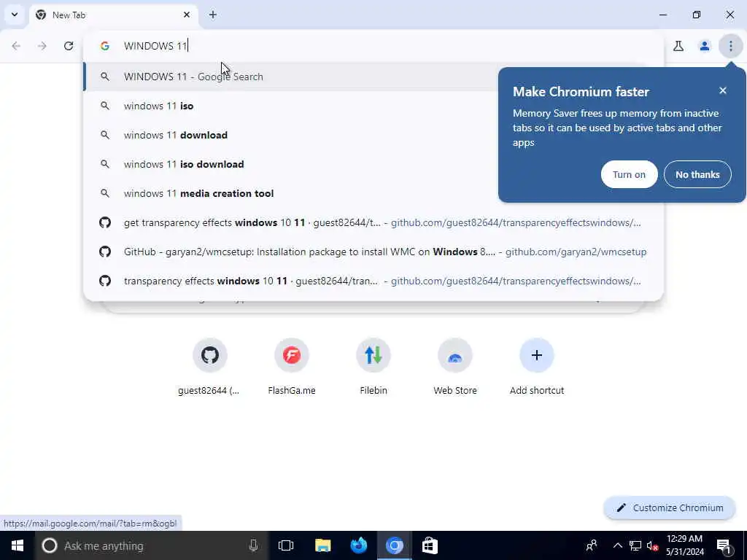Image resolution: width=747 pixels, height=560 pixels.
Task: Dismiss with No thanks button
Action: point(697,174)
